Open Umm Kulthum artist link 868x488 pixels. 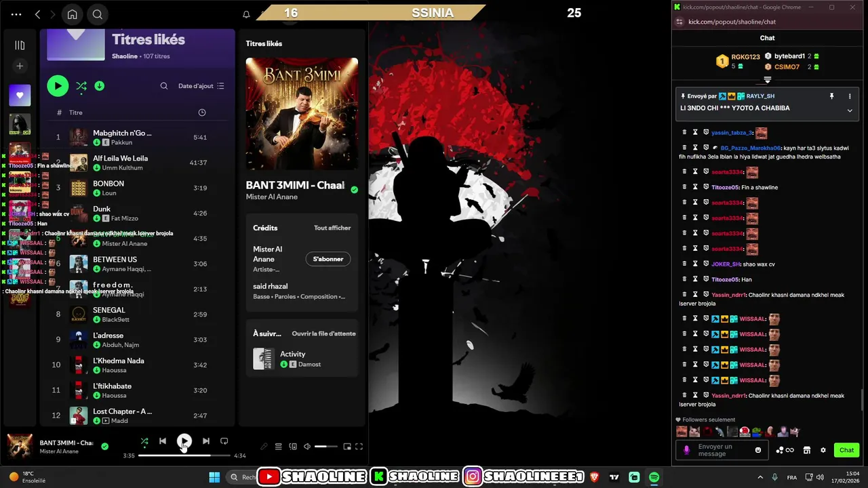122,168
